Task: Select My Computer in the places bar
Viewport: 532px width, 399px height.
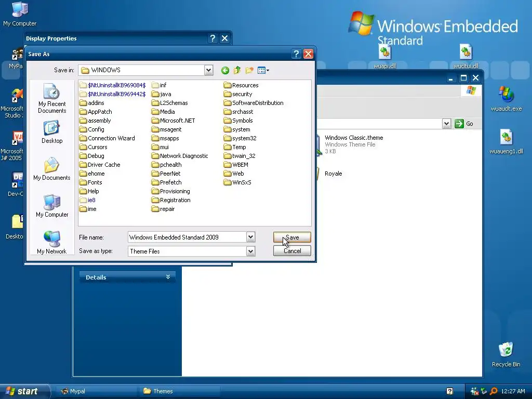Action: (52, 206)
